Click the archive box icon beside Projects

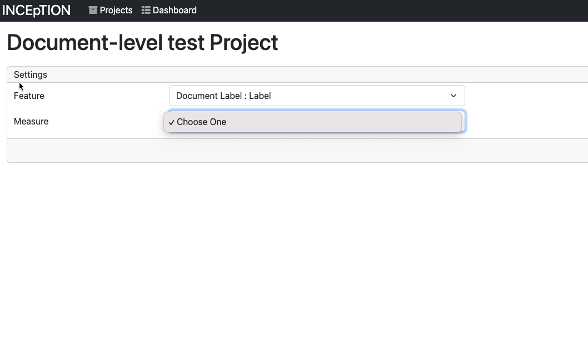92,10
